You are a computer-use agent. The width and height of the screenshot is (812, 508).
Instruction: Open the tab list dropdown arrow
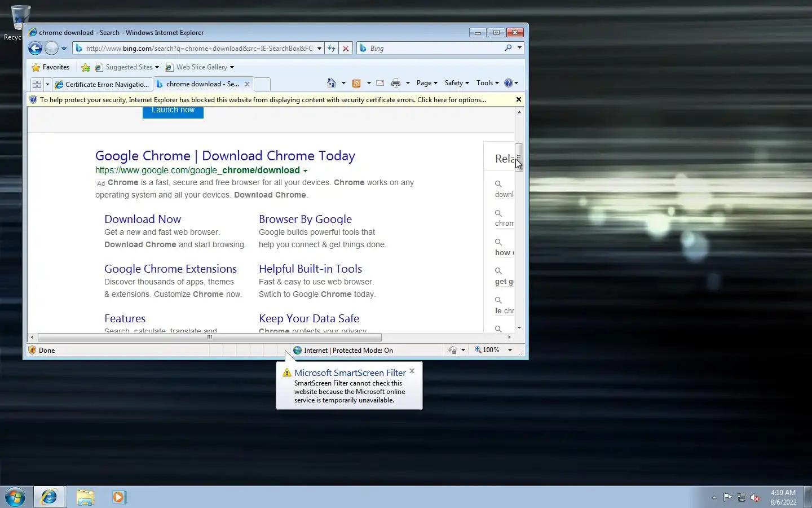pos(47,84)
